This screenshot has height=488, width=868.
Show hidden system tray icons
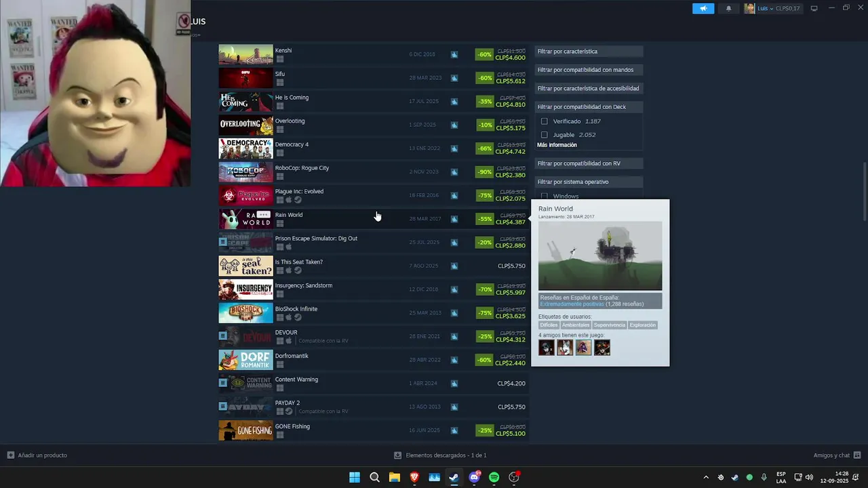coord(706,477)
